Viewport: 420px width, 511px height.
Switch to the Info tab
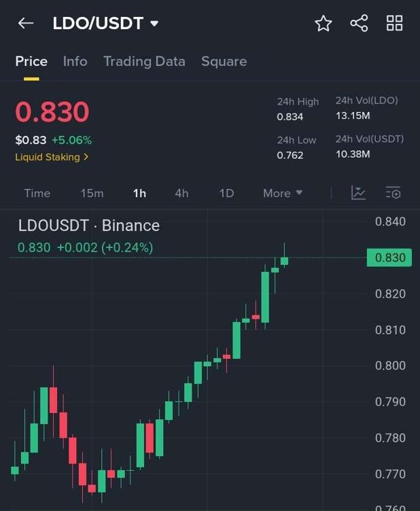[75, 61]
